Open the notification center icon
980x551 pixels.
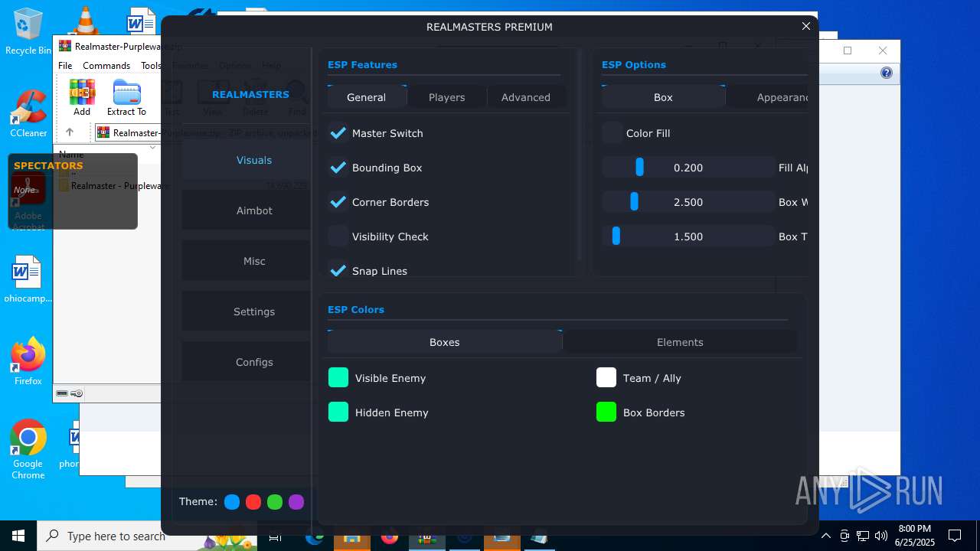click(955, 536)
